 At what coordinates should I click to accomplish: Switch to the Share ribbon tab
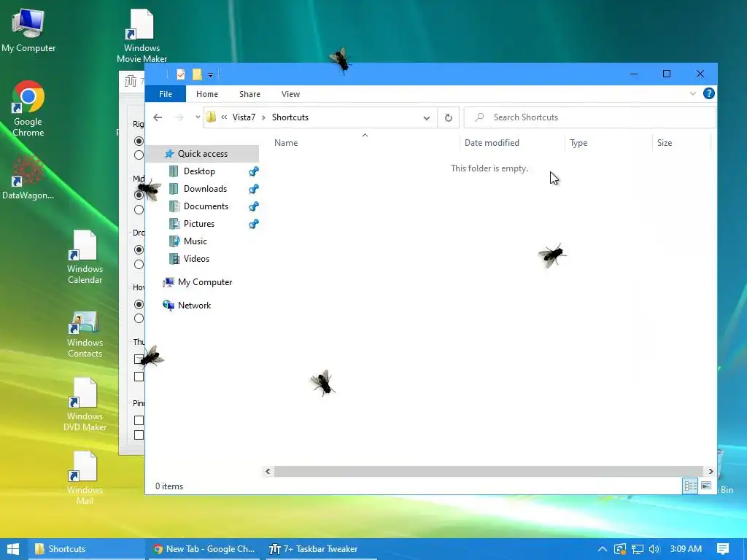click(x=249, y=94)
